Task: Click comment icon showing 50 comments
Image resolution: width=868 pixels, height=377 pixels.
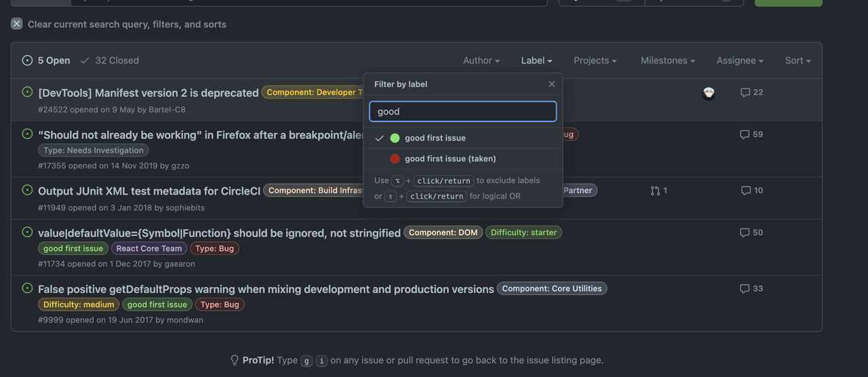Action: click(745, 233)
